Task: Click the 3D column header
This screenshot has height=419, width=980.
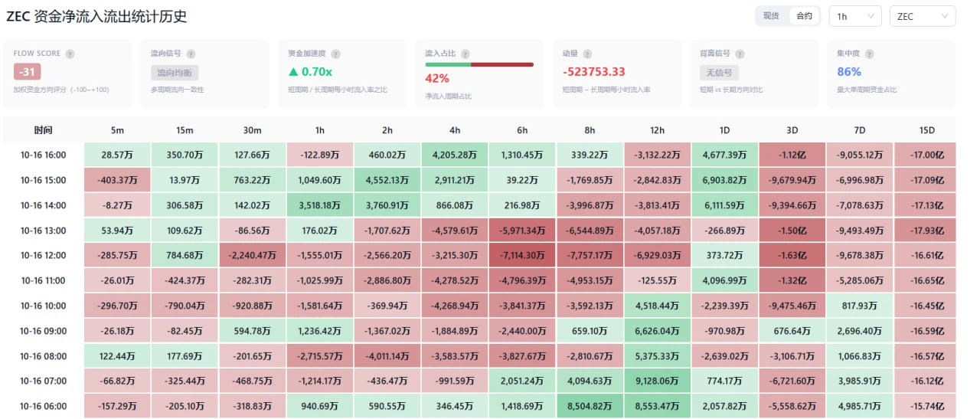Action: coord(792,130)
